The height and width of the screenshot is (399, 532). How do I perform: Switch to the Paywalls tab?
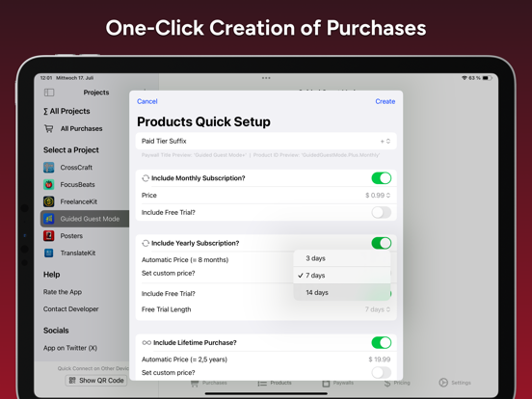click(337, 383)
